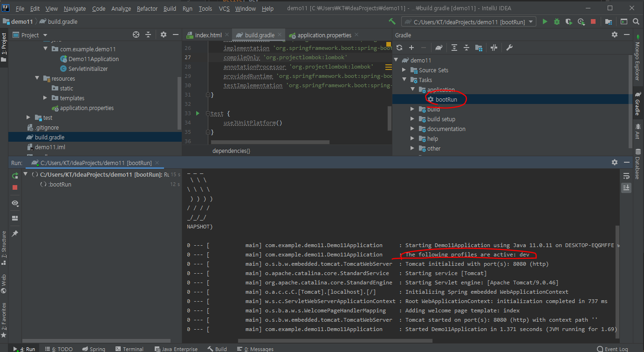Open the Mongo Explorer side panel
644x352 pixels.
click(637, 57)
